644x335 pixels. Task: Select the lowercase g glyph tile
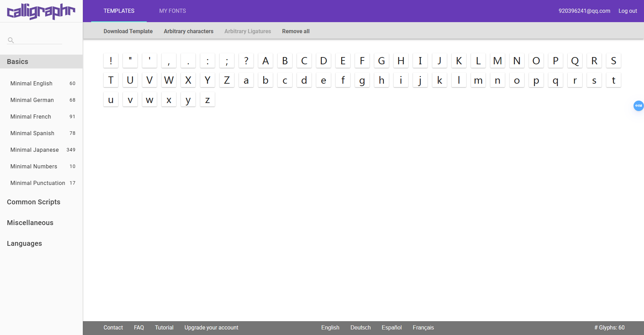tap(362, 80)
